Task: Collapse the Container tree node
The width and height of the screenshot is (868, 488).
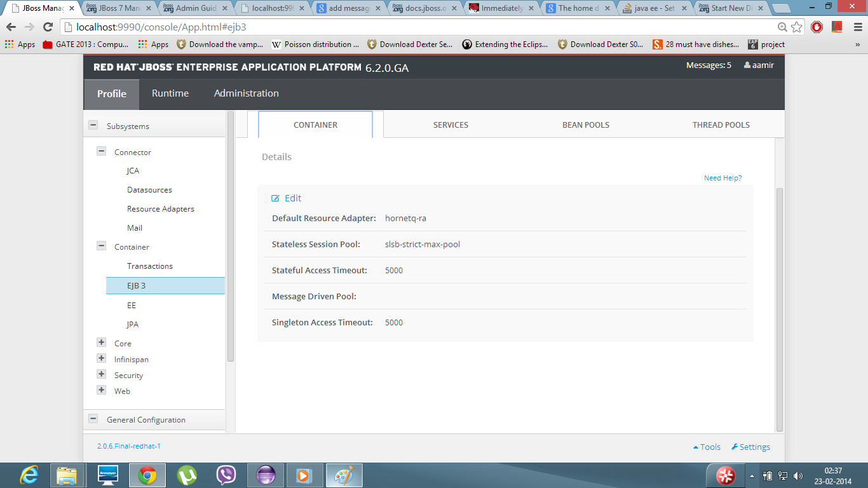Action: click(x=101, y=247)
